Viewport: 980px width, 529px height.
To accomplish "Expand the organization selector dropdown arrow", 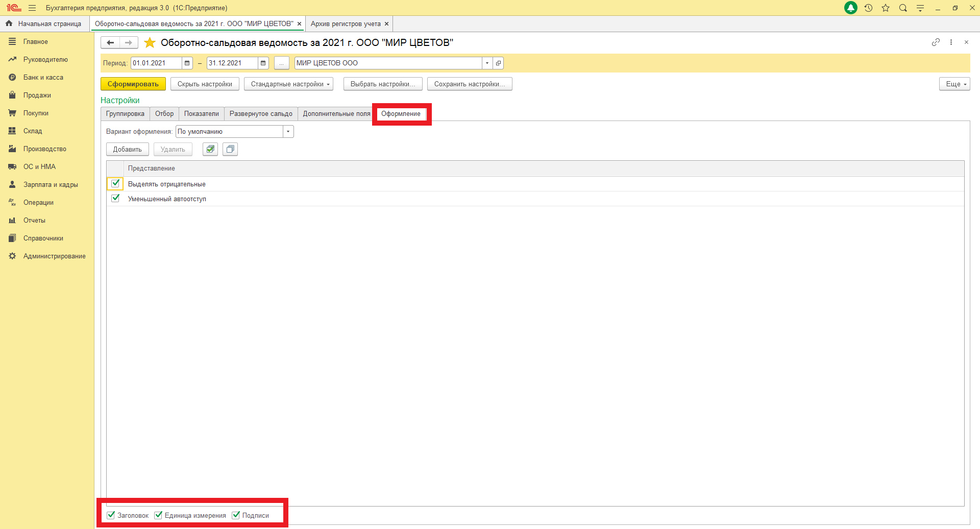I will (487, 63).
